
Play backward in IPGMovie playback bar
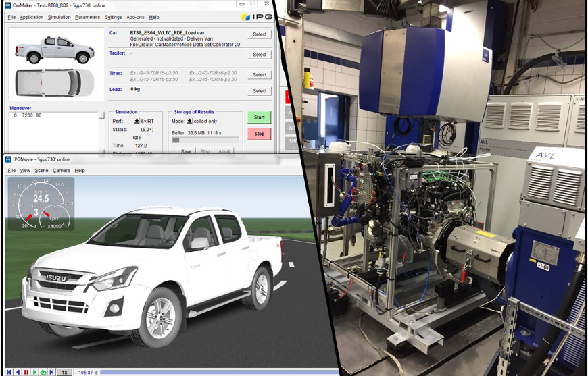tap(18, 372)
